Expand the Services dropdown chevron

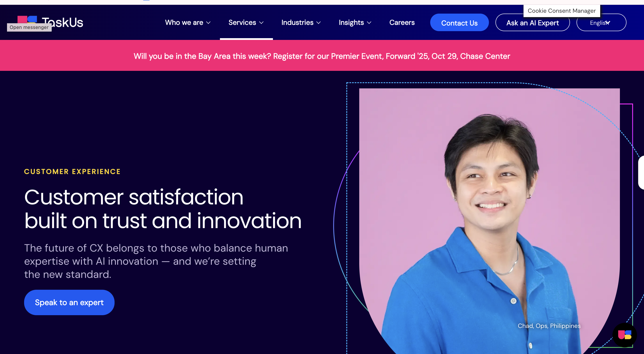tap(261, 23)
